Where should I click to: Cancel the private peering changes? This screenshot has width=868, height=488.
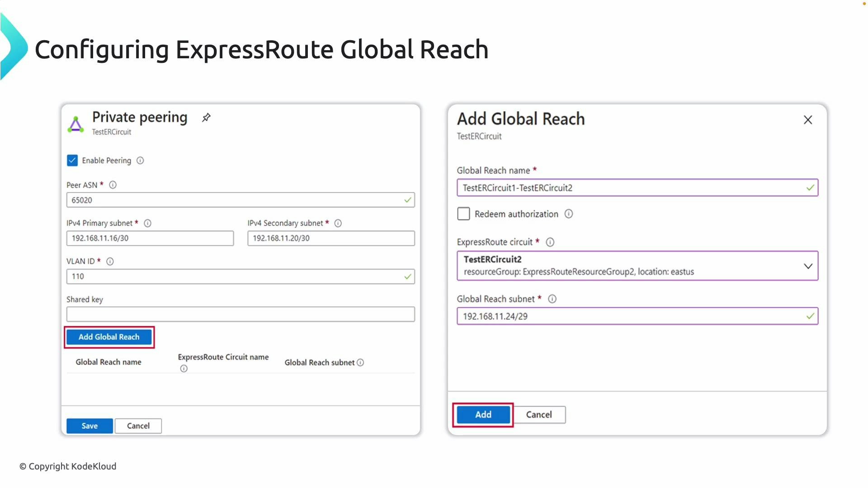coord(138,426)
